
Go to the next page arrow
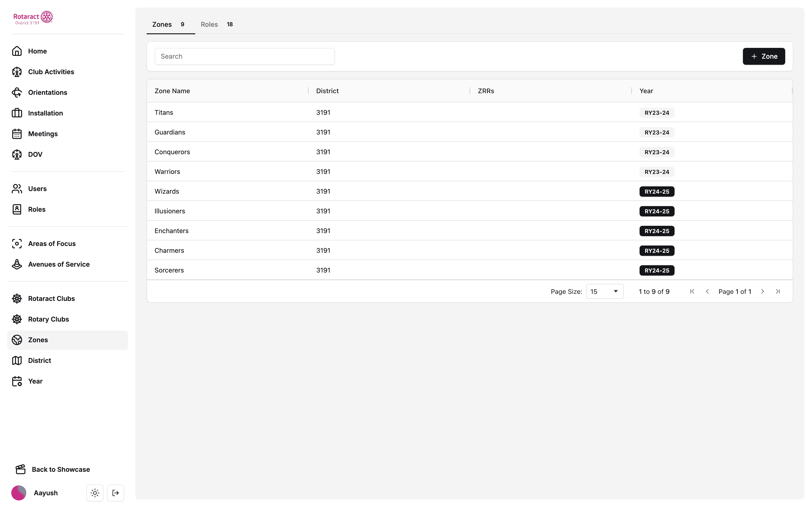(x=762, y=291)
